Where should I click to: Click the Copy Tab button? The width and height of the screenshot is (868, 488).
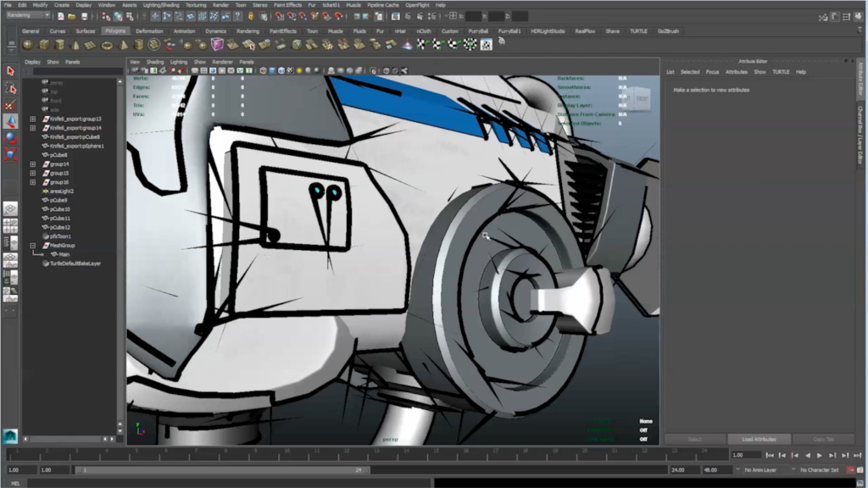coord(823,440)
